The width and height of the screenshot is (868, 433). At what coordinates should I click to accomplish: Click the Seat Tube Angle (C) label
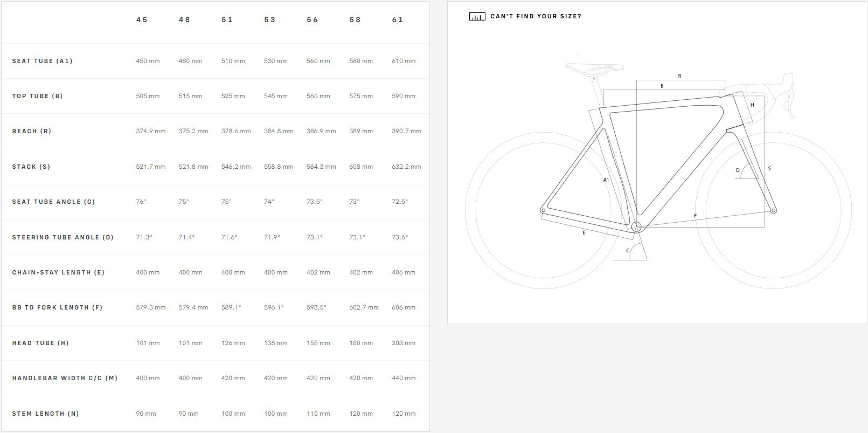(53, 202)
